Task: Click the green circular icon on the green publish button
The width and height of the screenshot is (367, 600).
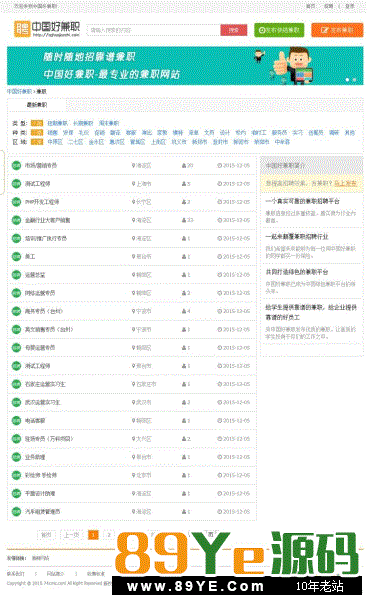Action: pos(262,30)
